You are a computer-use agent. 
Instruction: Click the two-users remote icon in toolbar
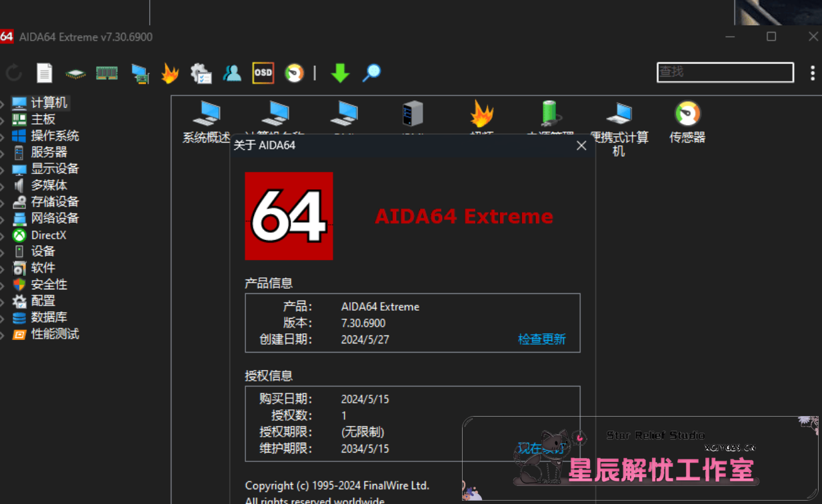[x=232, y=73]
